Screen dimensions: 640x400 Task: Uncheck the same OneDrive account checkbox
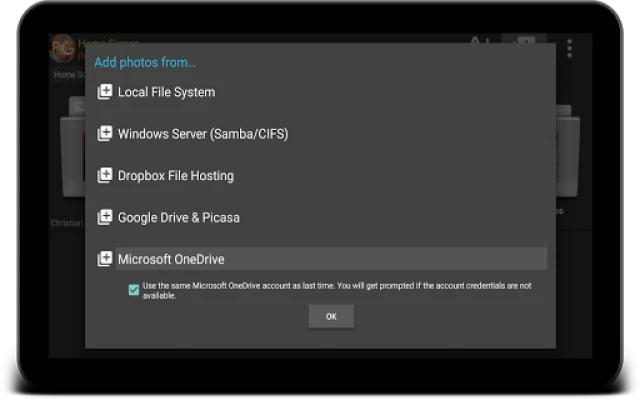[134, 290]
